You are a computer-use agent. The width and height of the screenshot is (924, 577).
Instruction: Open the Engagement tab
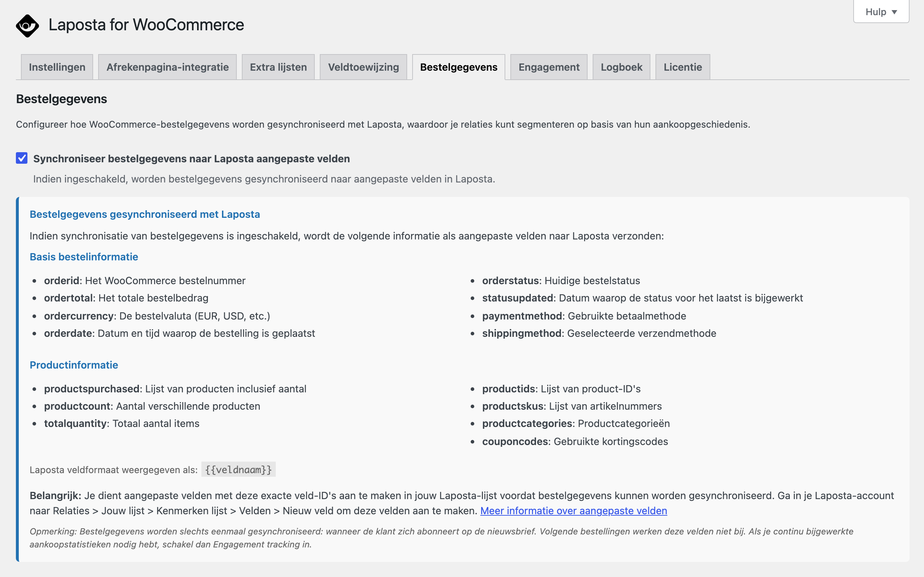(x=549, y=67)
